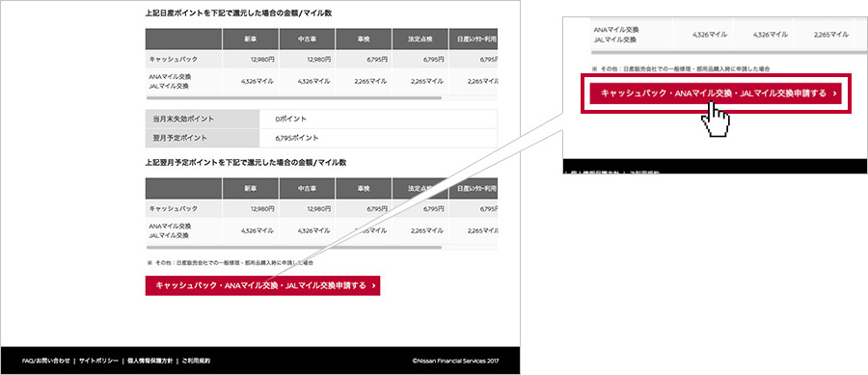
Task: Click 法定点検 header in the 日産ポイント table
Action: click(x=420, y=40)
